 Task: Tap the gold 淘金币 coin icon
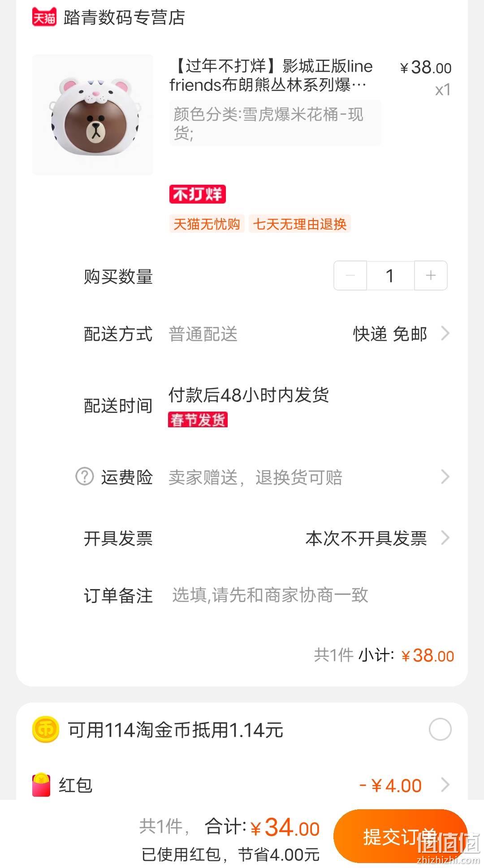tap(46, 729)
